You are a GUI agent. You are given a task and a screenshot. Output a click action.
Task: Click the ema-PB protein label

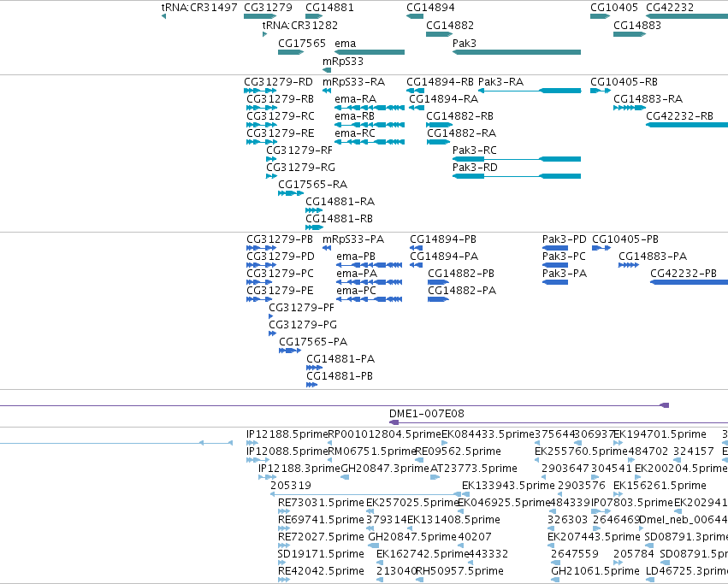point(356,257)
